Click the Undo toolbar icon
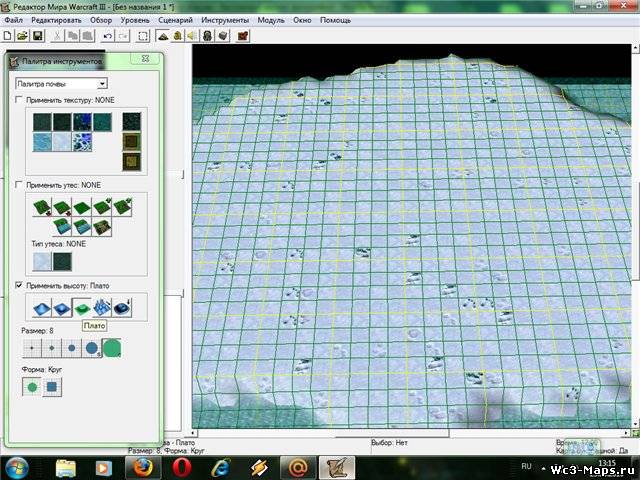Screen dimensions: 640x480 (107, 36)
